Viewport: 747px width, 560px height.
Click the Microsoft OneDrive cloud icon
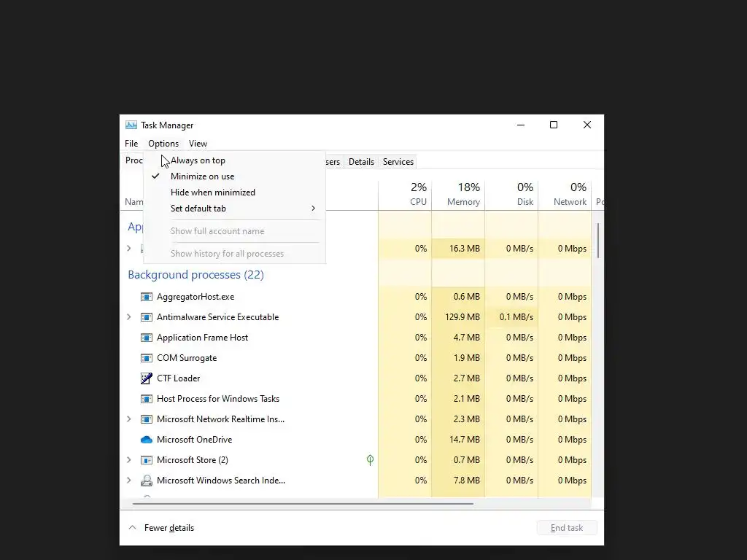[x=146, y=440]
